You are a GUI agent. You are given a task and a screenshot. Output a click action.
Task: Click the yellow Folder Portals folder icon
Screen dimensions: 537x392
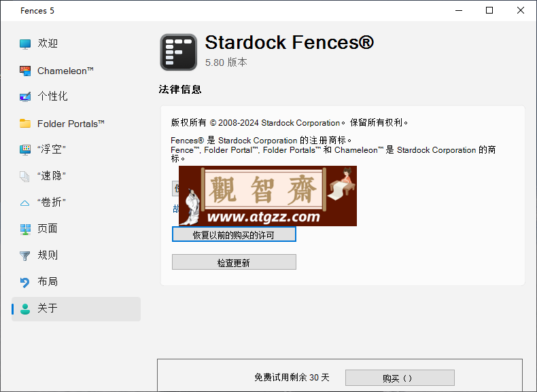pos(25,123)
